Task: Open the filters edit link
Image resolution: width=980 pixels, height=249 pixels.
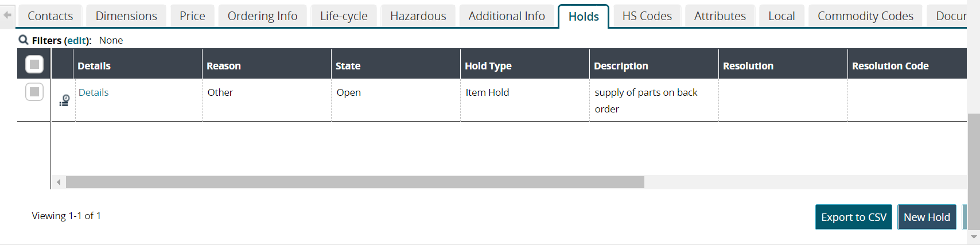Action: (77, 41)
